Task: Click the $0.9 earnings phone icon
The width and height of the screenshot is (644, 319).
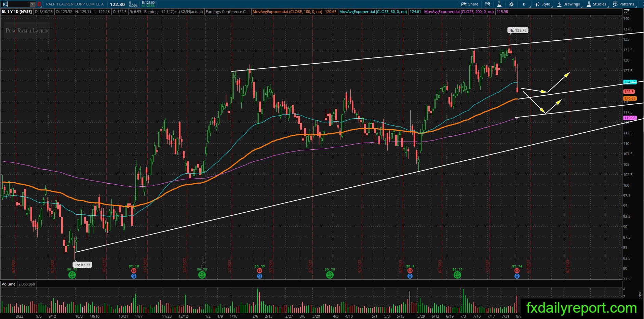Action: click(x=410, y=270)
